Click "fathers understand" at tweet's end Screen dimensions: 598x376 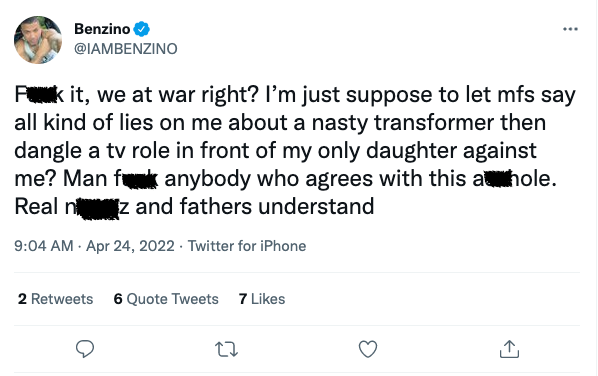coord(276,207)
